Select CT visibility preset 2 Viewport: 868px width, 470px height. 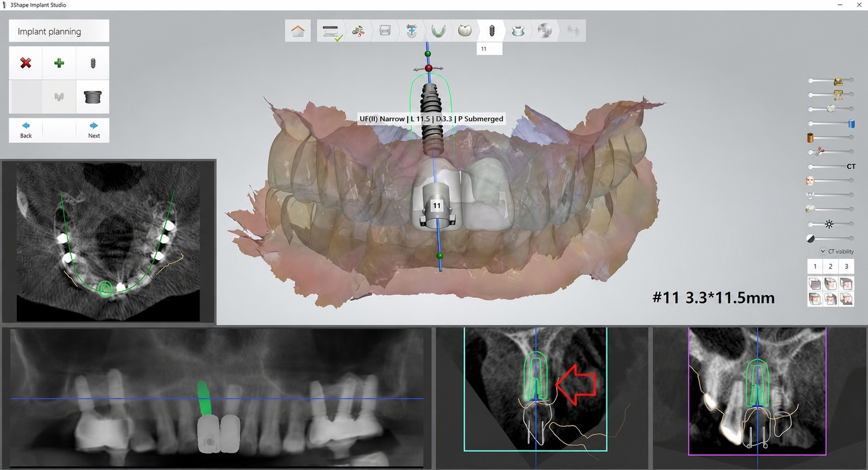click(x=831, y=266)
